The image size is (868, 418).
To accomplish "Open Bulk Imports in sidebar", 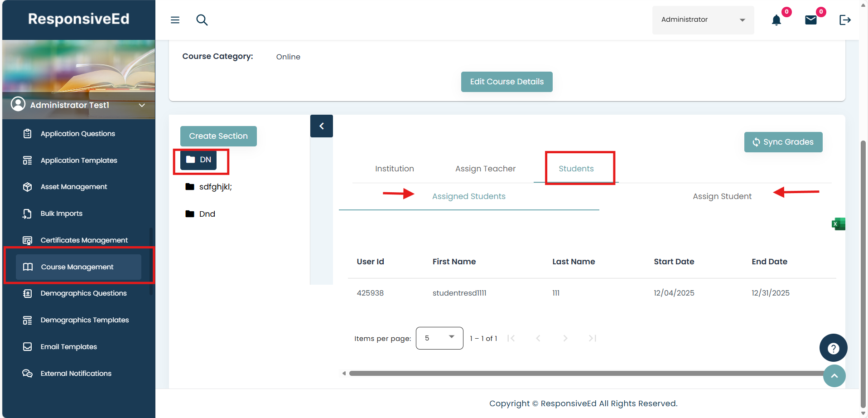I will (62, 214).
